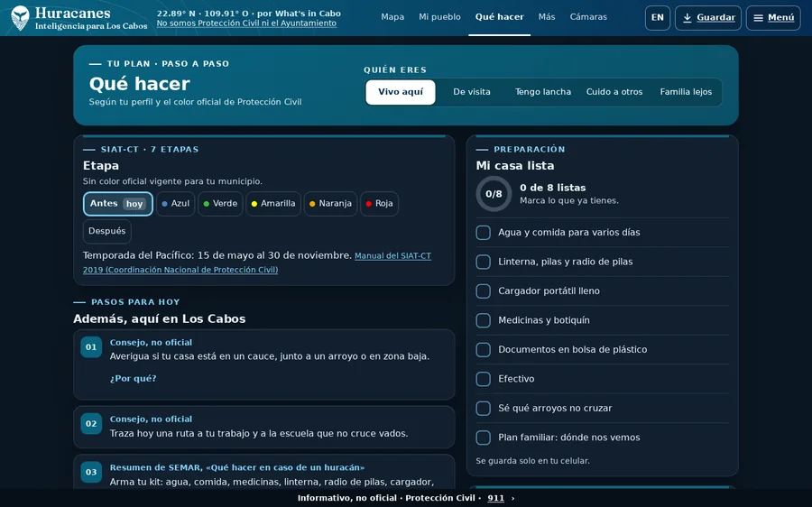Click 'Además, aquí en Los Cabos' heading
812x507 pixels.
pyautogui.click(x=160, y=319)
